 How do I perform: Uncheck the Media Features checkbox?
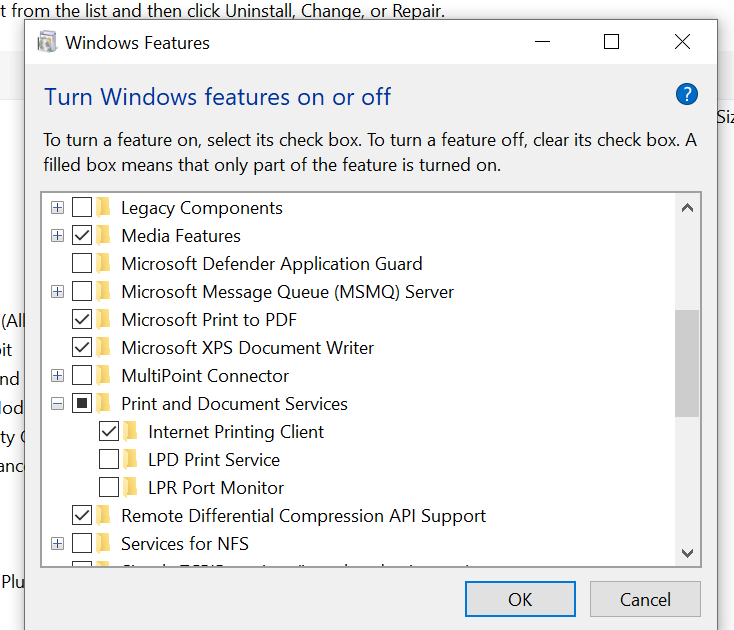point(82,235)
